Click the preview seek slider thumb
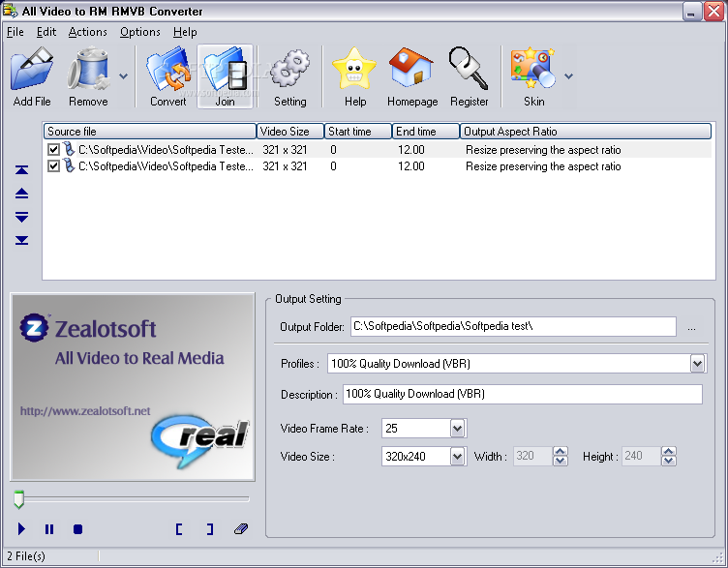 [18, 499]
